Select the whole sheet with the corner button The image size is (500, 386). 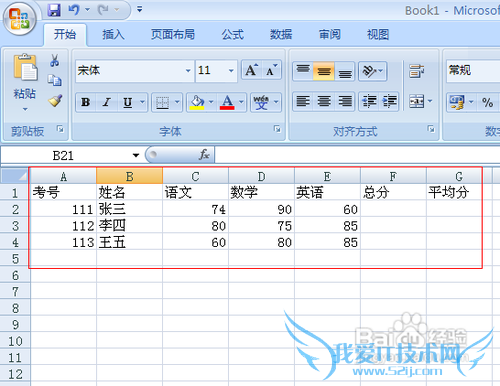[14, 176]
